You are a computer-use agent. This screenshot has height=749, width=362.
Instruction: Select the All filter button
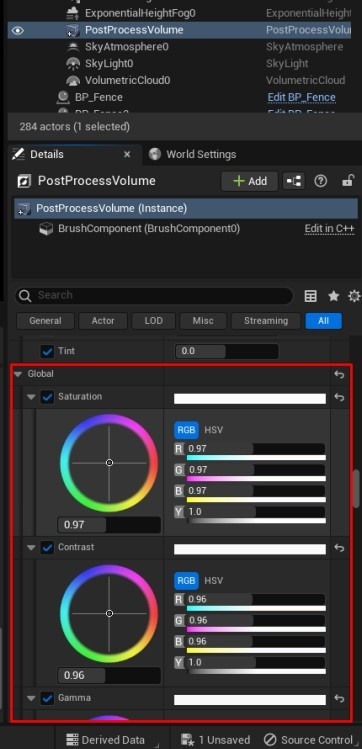coord(324,321)
